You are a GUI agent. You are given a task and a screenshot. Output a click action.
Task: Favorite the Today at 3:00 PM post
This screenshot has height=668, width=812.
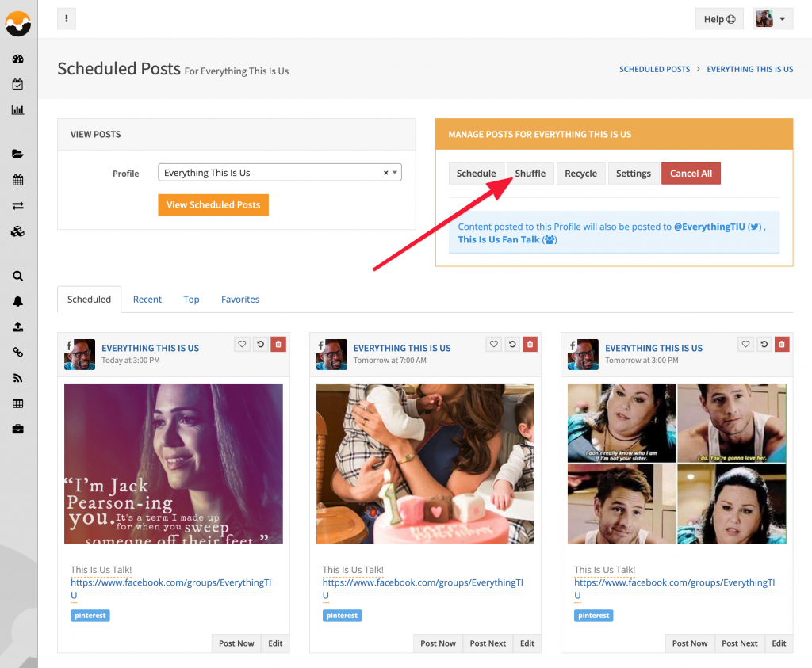[x=242, y=344]
